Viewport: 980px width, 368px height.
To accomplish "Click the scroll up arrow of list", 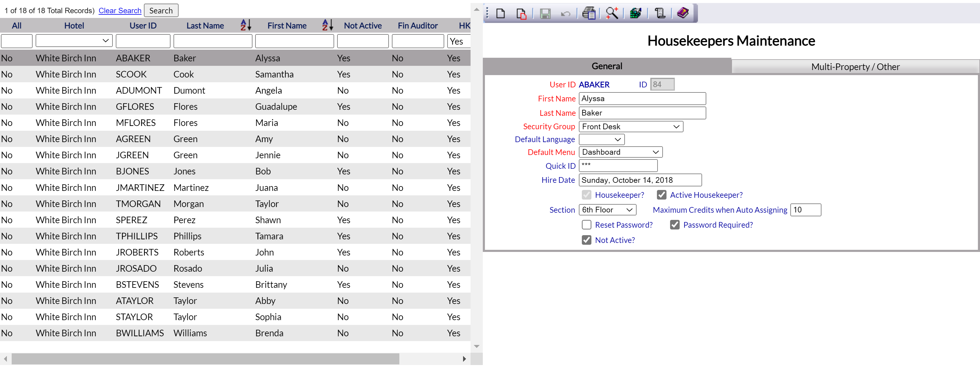I will click(476, 10).
